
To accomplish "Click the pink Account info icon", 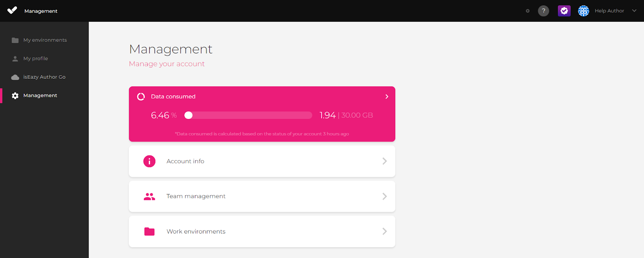I will pos(149,161).
